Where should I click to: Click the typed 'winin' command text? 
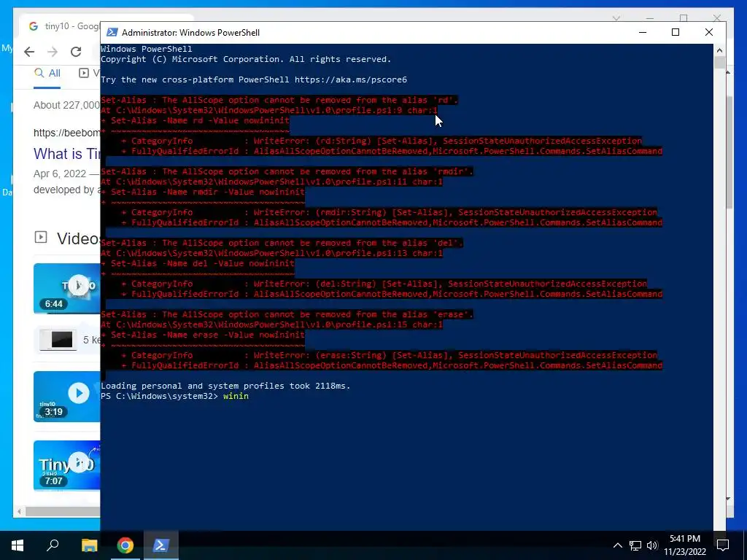236,396
